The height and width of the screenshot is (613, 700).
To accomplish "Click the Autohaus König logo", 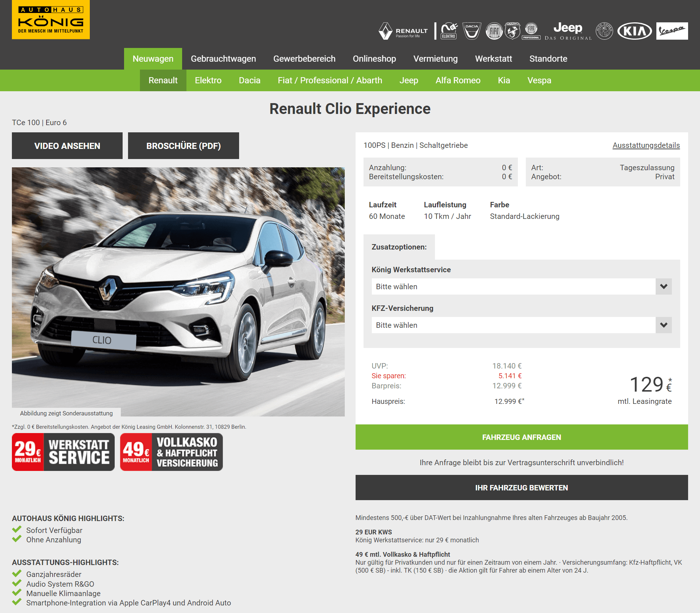I will 51,19.
